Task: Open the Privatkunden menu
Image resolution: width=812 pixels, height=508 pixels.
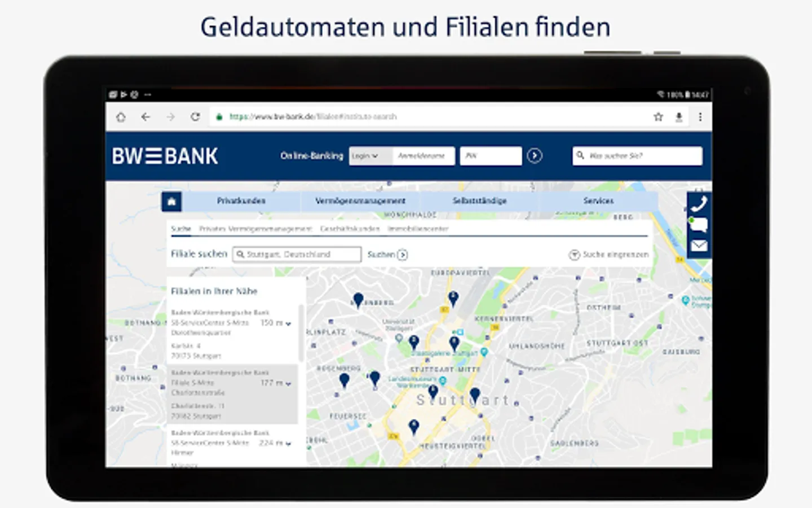Action: click(241, 201)
